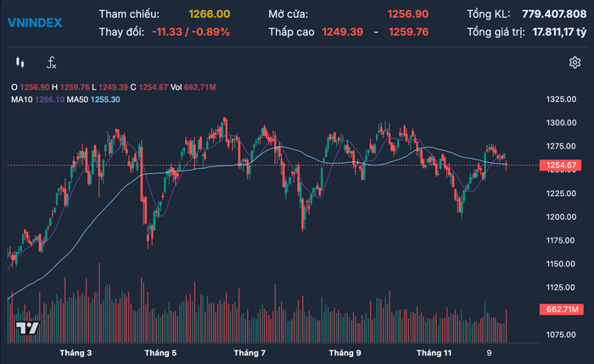Click the VNINDEX ticker name
Image resolution: width=594 pixels, height=364 pixels.
point(35,23)
